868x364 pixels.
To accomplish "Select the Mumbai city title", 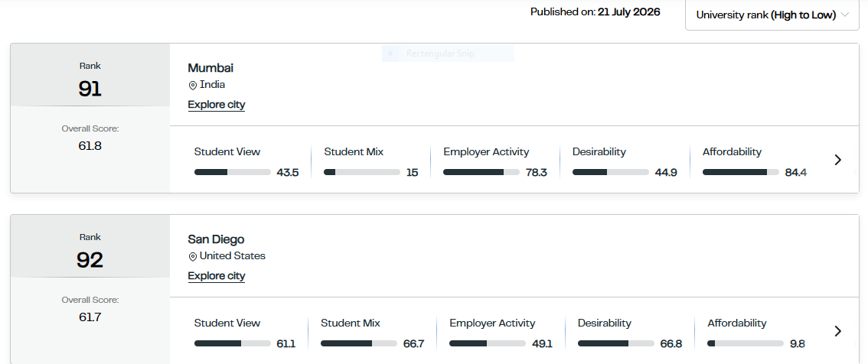I will (211, 68).
